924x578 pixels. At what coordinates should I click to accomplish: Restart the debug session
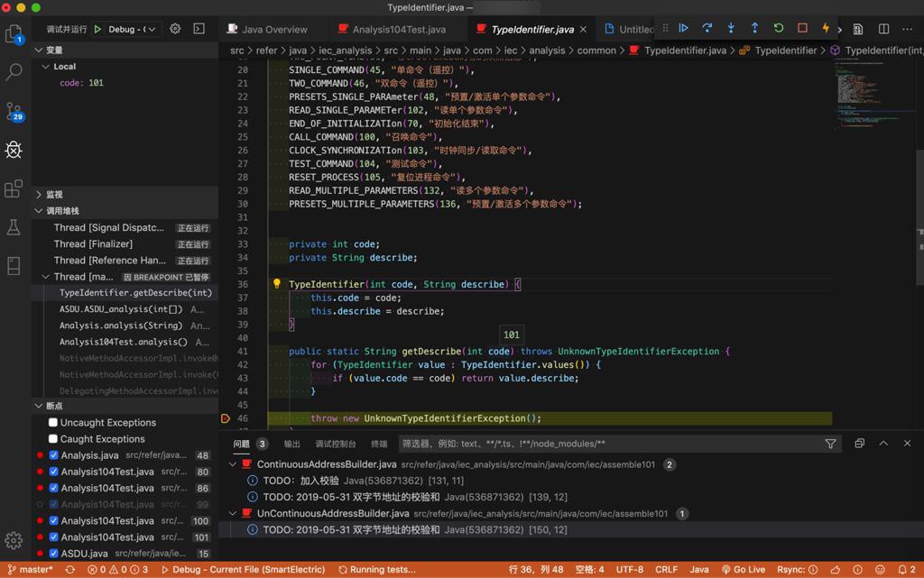(x=779, y=29)
